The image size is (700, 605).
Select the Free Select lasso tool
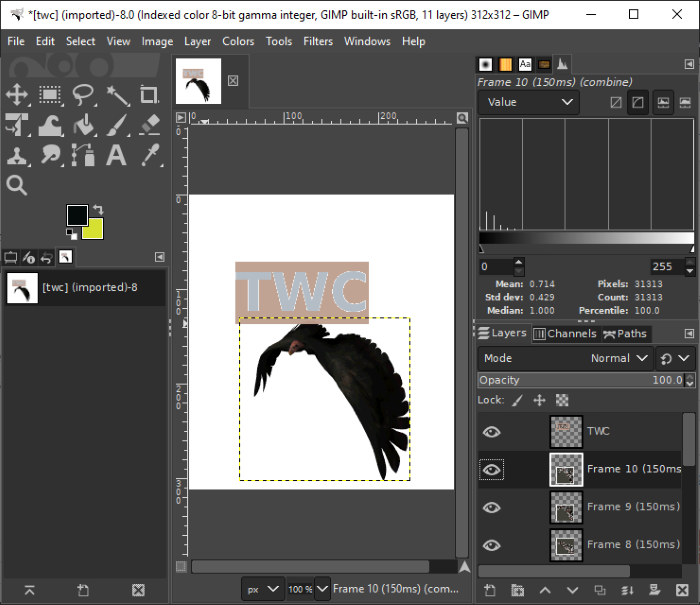pyautogui.click(x=83, y=95)
